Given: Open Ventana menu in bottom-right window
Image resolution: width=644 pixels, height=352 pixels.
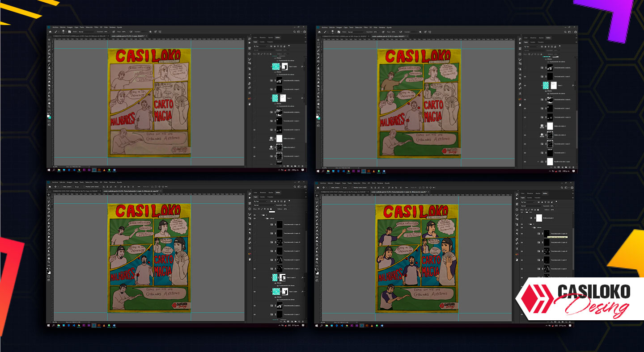Looking at the screenshot, I should pyautogui.click(x=380, y=183).
